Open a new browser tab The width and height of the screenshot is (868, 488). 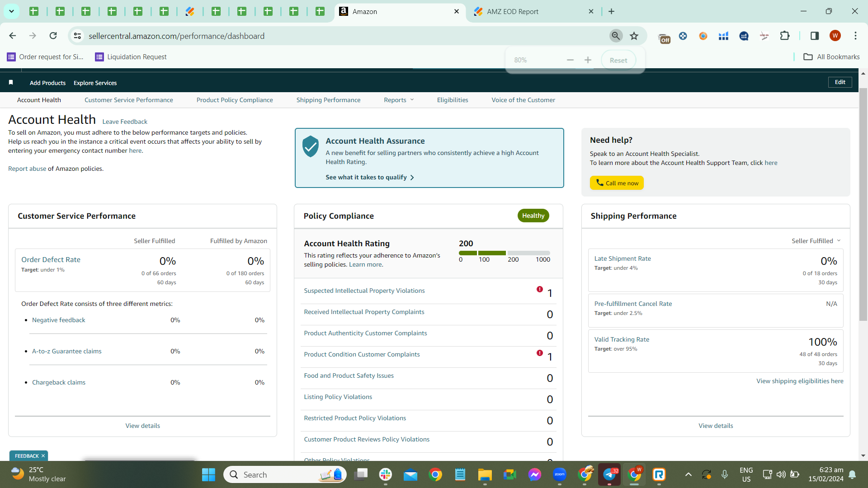coord(611,11)
